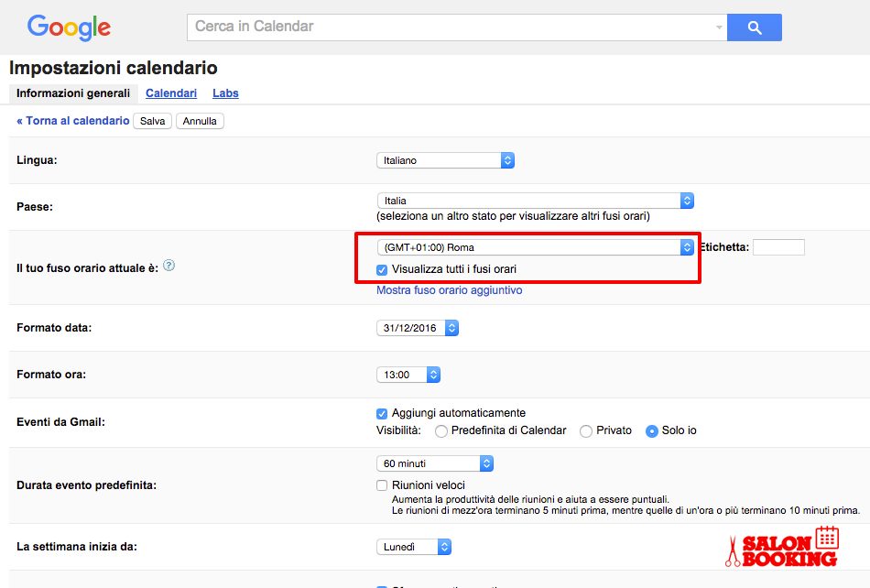Open the Paese dropdown set to Italia
The width and height of the screenshot is (870, 588).
coord(536,201)
